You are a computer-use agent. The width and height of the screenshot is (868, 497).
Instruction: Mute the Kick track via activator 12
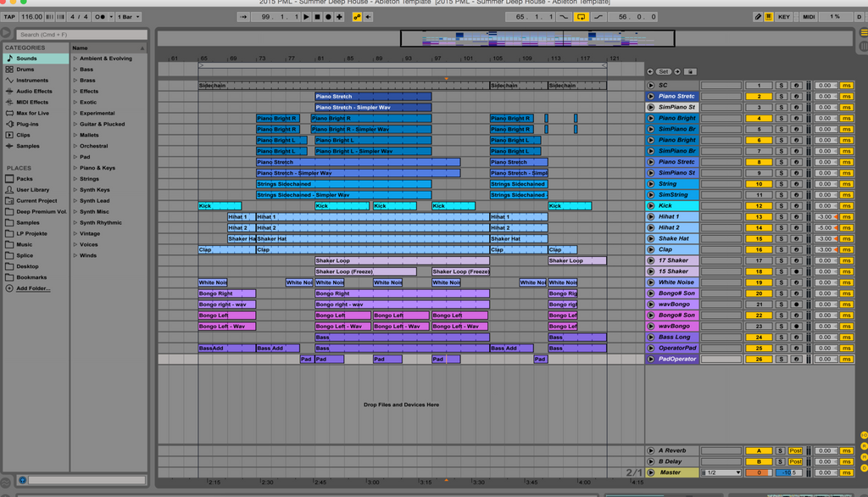[x=759, y=206]
